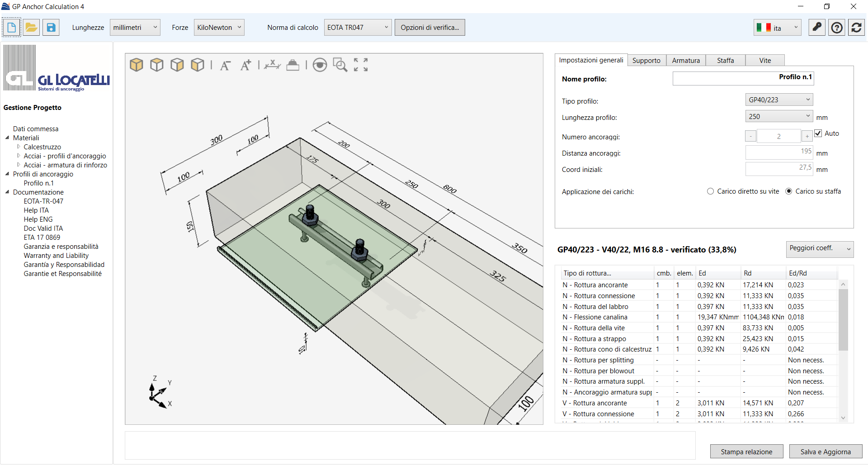Sort by Tipo di rottura column header
The width and height of the screenshot is (868, 466).
pyautogui.click(x=607, y=273)
